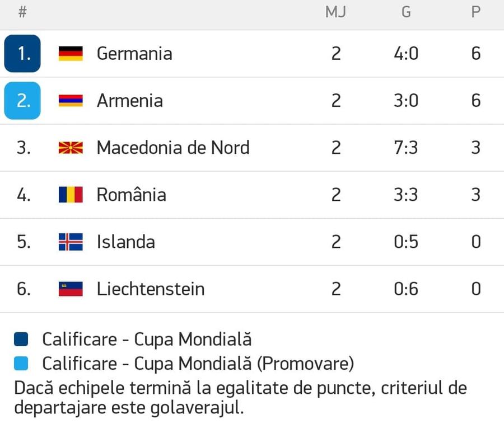Open the Macedonia de Nord team page
The height and width of the screenshot is (424, 504).
click(x=173, y=148)
